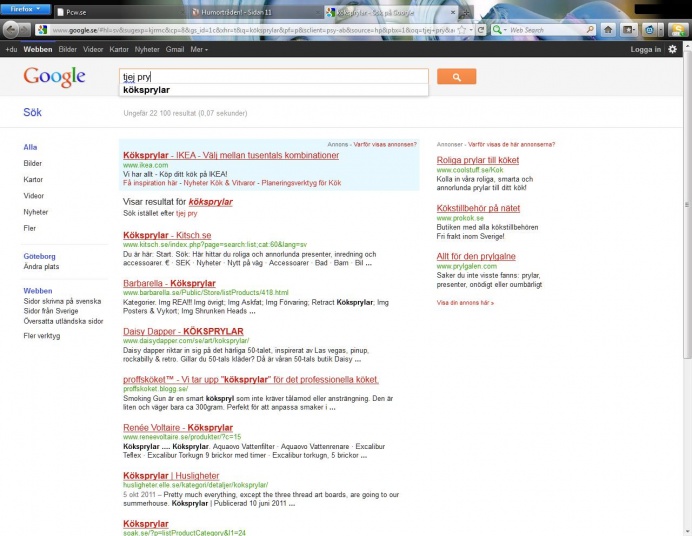The width and height of the screenshot is (692, 536).
Task: Click the italic köksprylar corrected query link
Action: pos(211,202)
